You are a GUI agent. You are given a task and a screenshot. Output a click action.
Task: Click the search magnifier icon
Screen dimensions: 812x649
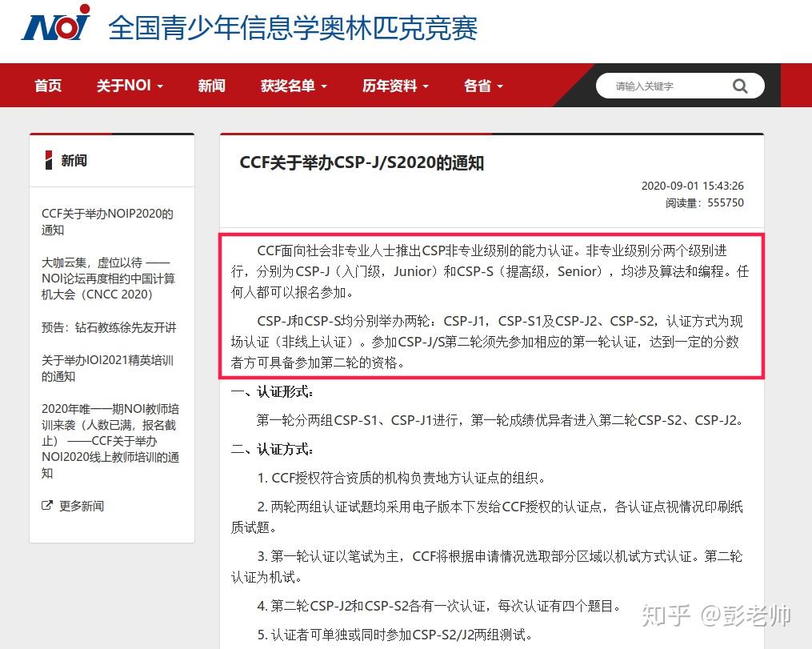coord(740,85)
